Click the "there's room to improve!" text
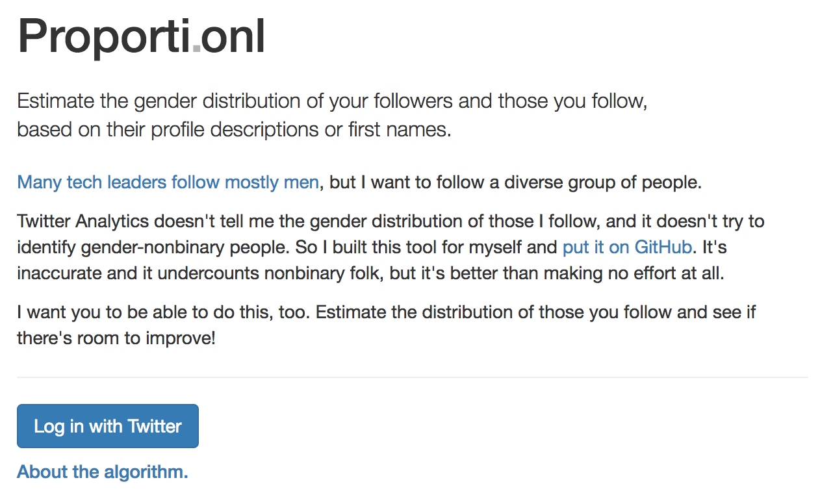 point(116,338)
